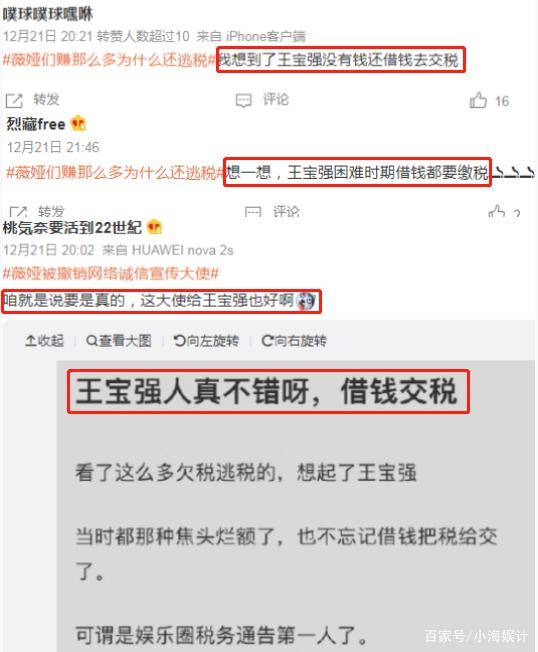
Task: Open the username 噗球噗球嘿咻
Action: pos(48,14)
